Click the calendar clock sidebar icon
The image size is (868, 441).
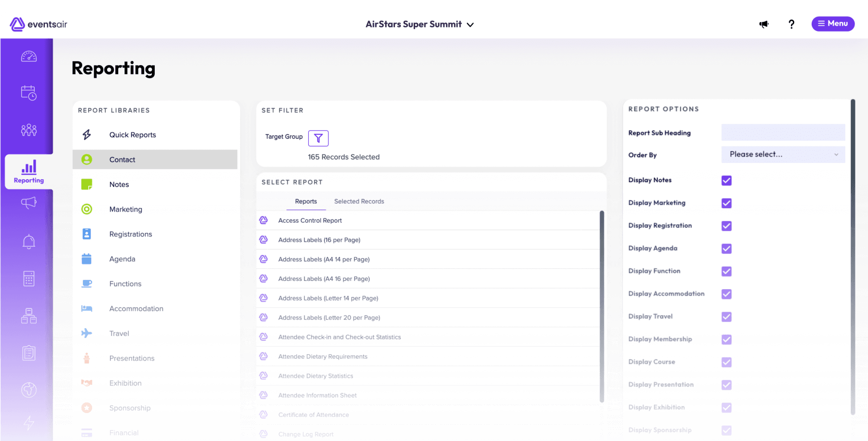[x=28, y=93]
